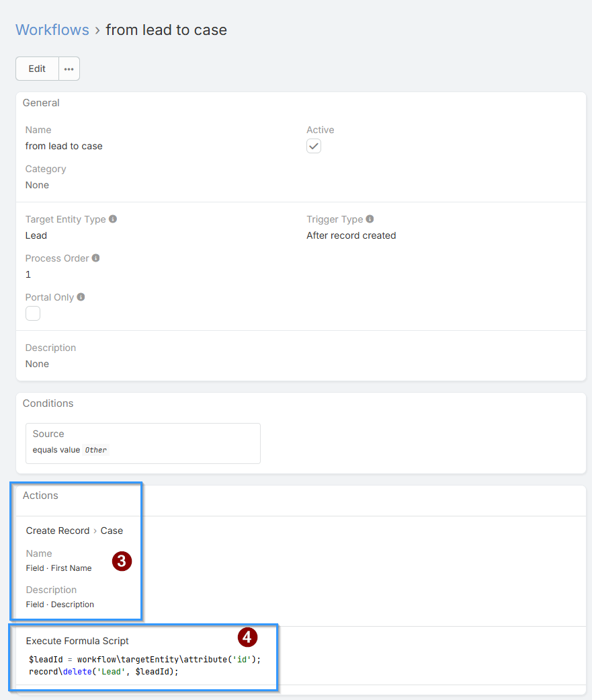
Task: Click the Actions panel header
Action: click(x=40, y=496)
